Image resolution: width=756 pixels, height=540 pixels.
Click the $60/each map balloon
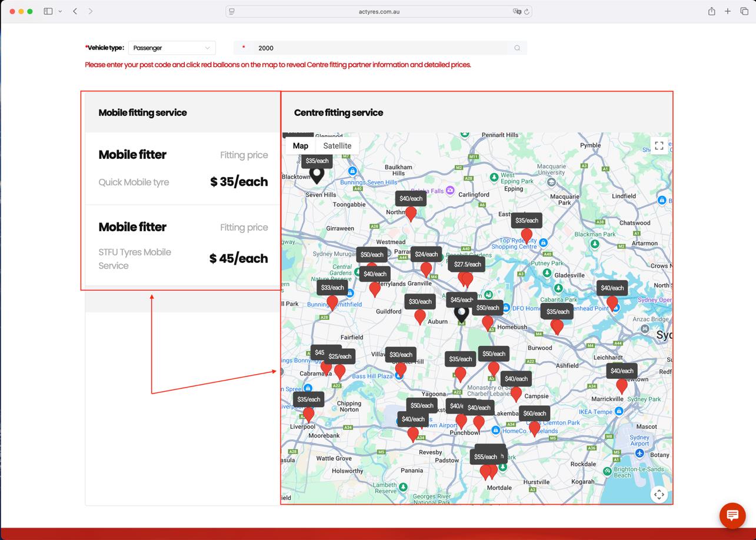coord(534,428)
